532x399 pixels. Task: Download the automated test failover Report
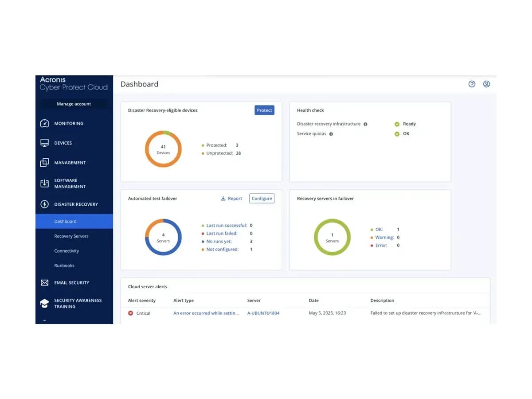pyautogui.click(x=231, y=199)
